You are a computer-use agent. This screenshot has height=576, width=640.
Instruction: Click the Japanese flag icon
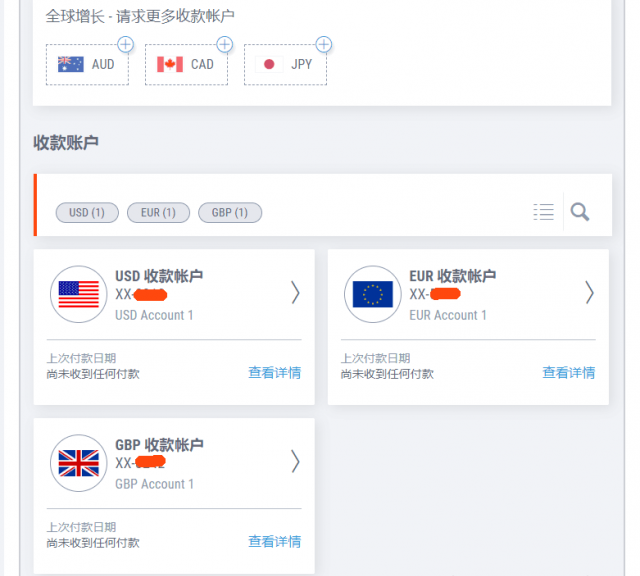[x=269, y=64]
